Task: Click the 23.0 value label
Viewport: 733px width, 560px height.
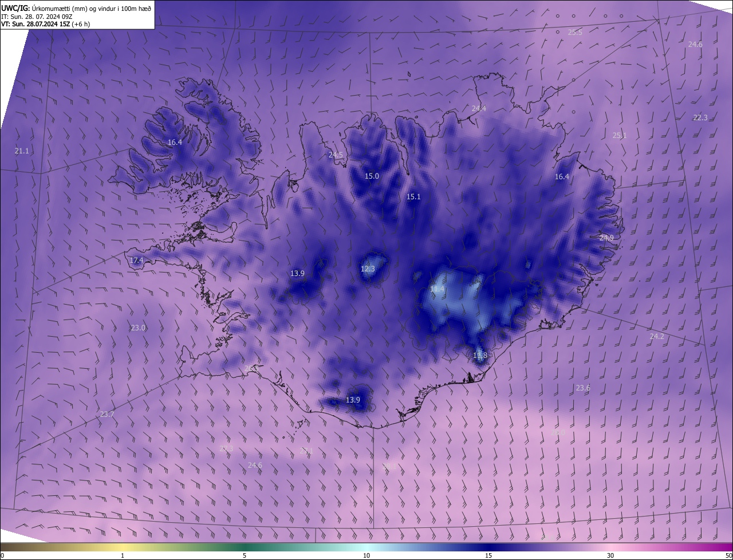Action: pos(138,328)
